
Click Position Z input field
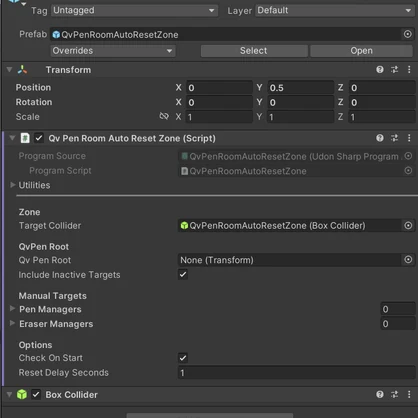pos(382,88)
